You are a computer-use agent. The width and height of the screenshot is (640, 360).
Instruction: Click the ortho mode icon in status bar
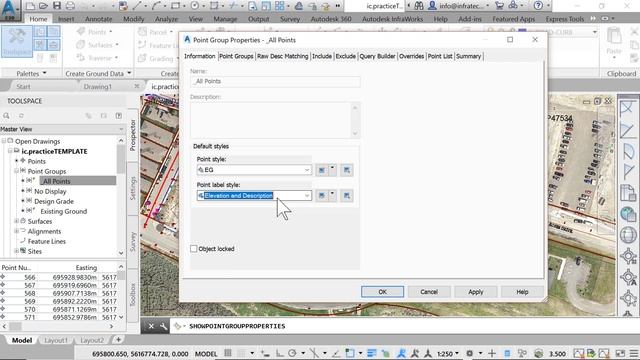point(280,353)
